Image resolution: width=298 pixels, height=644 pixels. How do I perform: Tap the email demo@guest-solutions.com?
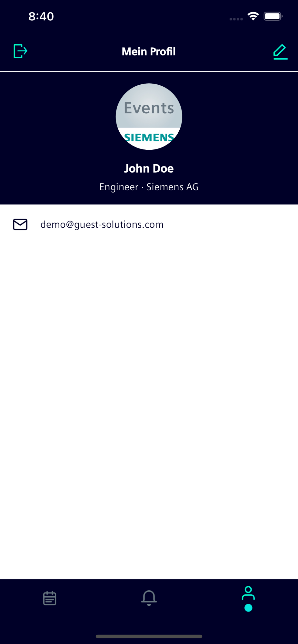point(102,224)
